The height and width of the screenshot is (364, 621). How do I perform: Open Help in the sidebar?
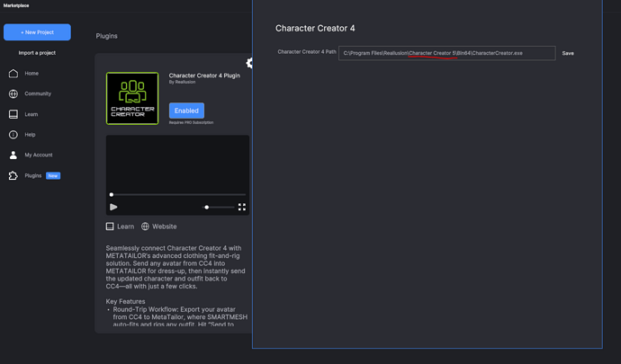click(30, 135)
